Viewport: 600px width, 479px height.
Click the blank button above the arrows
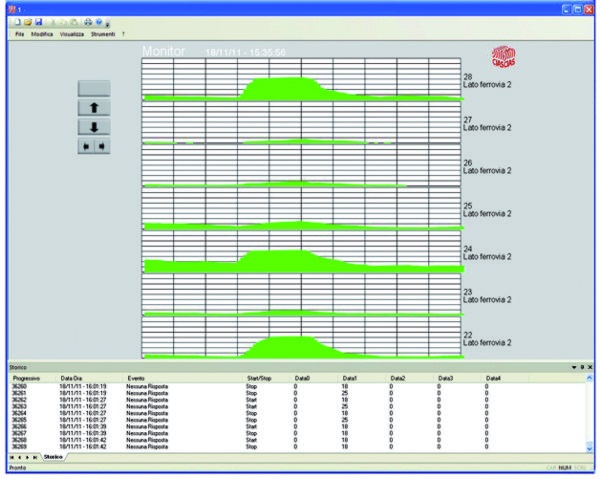(95, 88)
